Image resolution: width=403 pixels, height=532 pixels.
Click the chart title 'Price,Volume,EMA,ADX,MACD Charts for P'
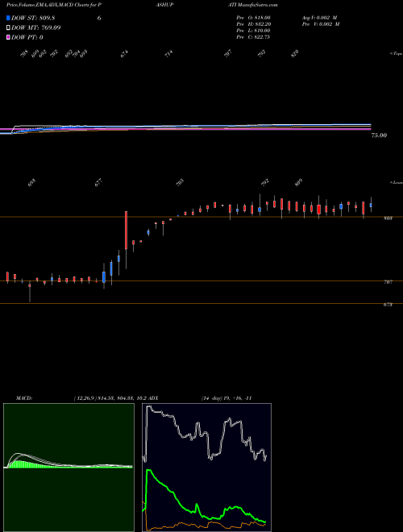pyautogui.click(x=53, y=5)
